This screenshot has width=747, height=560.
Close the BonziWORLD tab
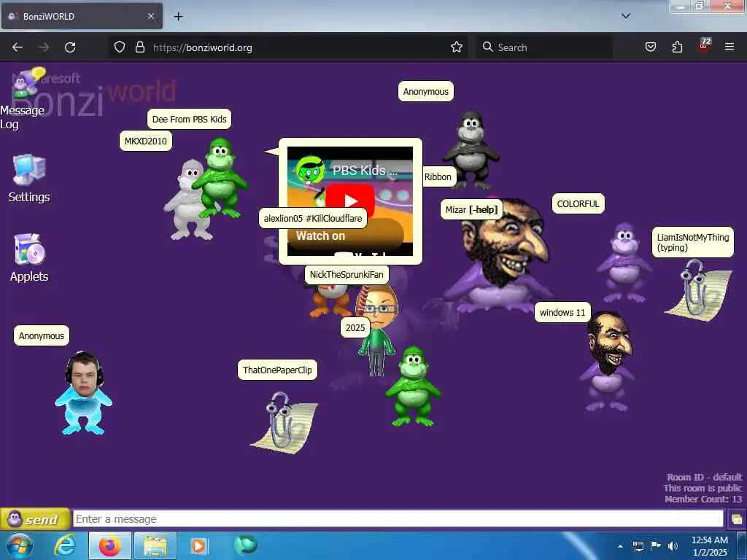click(150, 16)
